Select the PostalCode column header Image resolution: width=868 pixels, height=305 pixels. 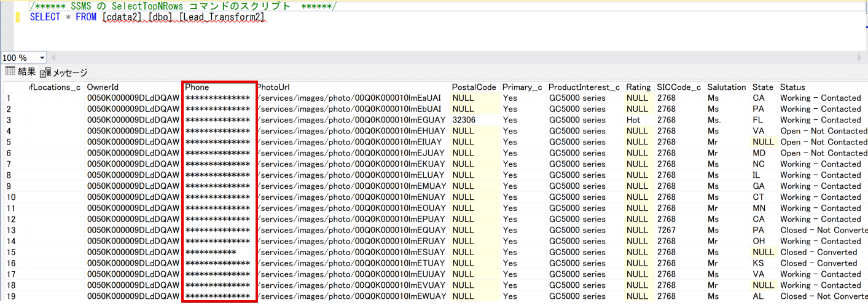coord(475,87)
